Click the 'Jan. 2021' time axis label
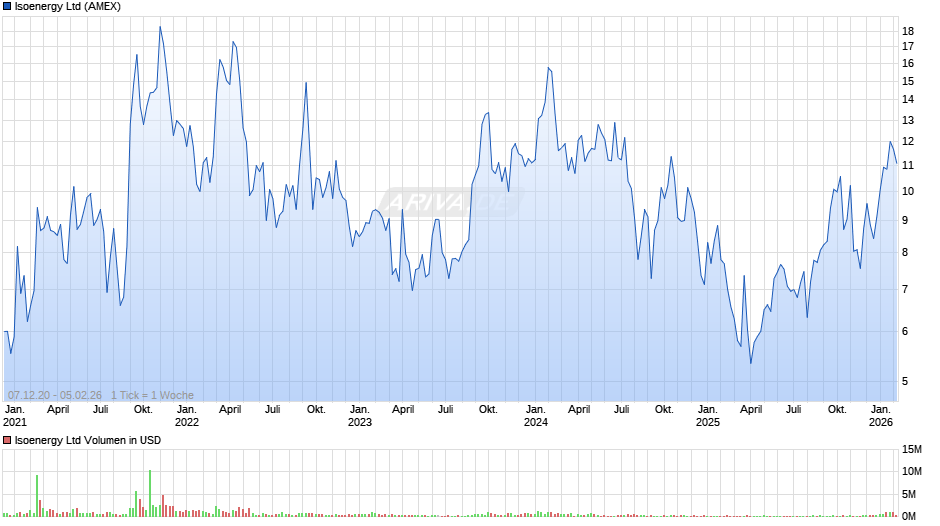The height and width of the screenshot is (526, 940). [15, 416]
